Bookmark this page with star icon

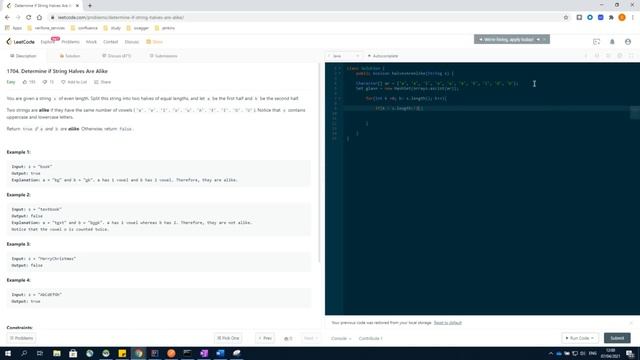click(x=566, y=18)
